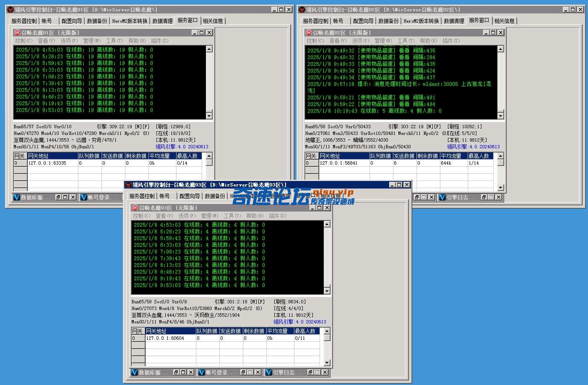
Task: Open the 选项(P) menu in 召唤老魔03区
Action: (x=187, y=216)
